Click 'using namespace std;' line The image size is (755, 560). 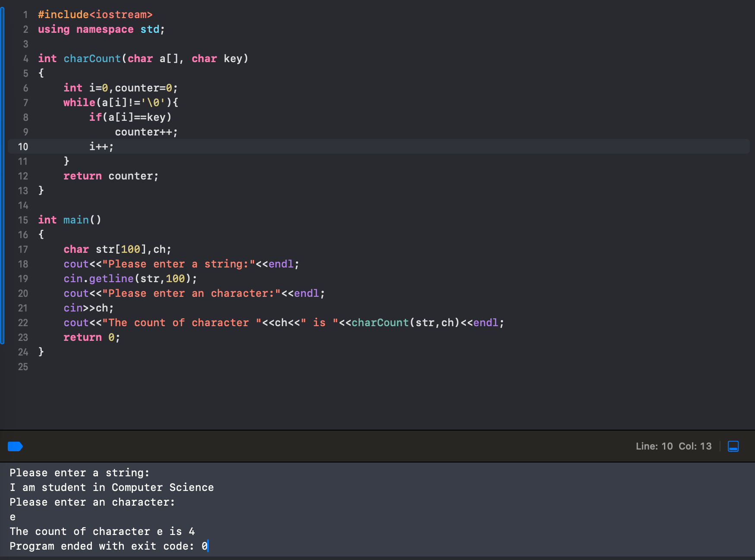point(101,29)
